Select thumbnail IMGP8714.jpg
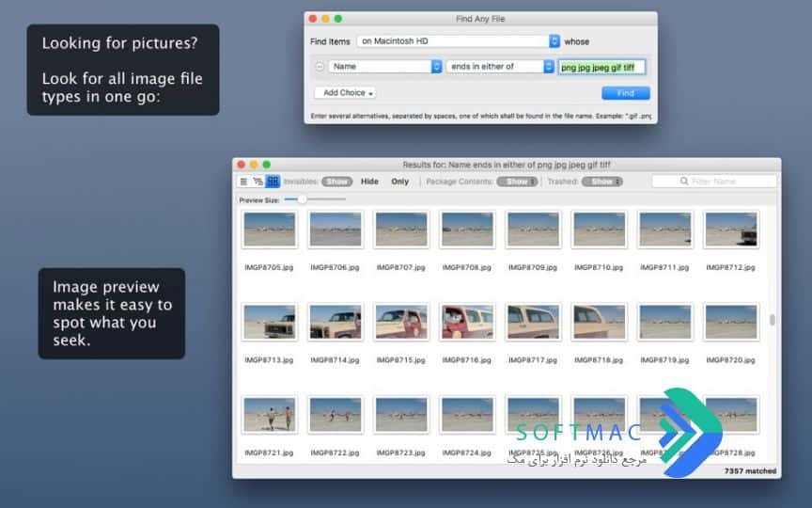812x508 pixels. pos(336,322)
